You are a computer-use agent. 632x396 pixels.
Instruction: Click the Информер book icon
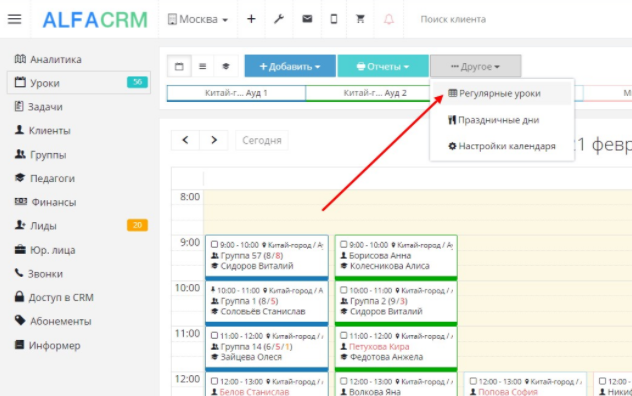[x=19, y=345]
